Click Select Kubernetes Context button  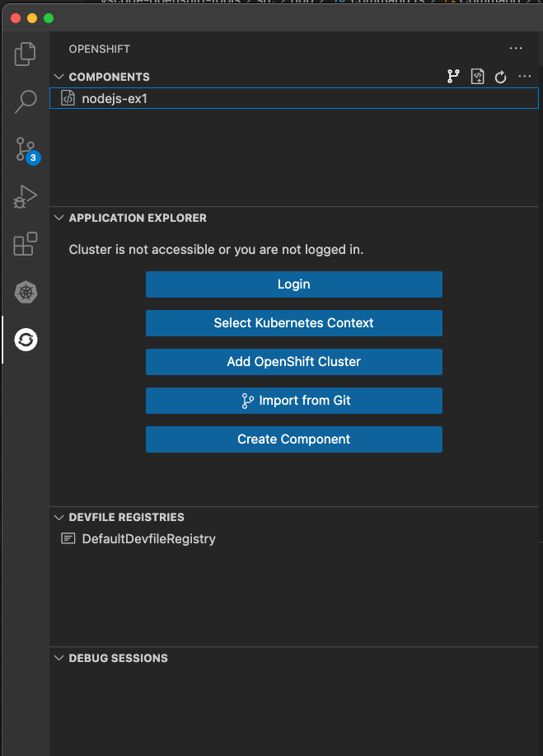pos(294,323)
